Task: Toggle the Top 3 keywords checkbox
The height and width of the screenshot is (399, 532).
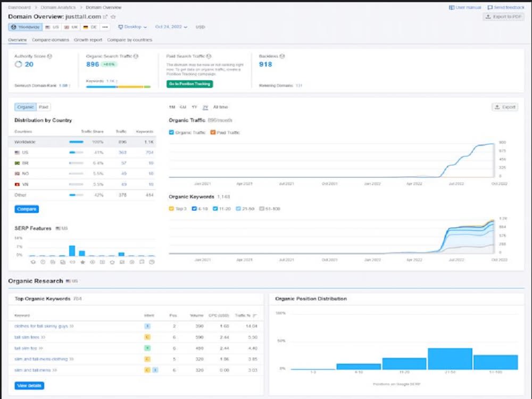Action: point(171,209)
